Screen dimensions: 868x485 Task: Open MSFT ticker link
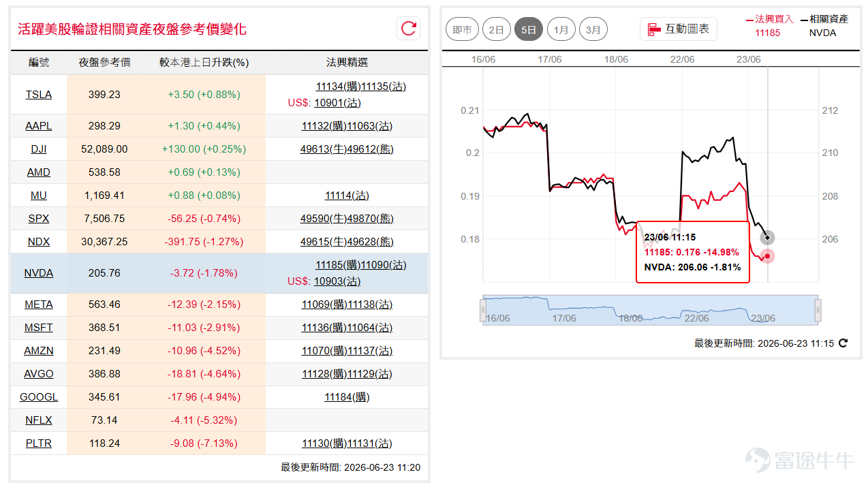(x=39, y=328)
